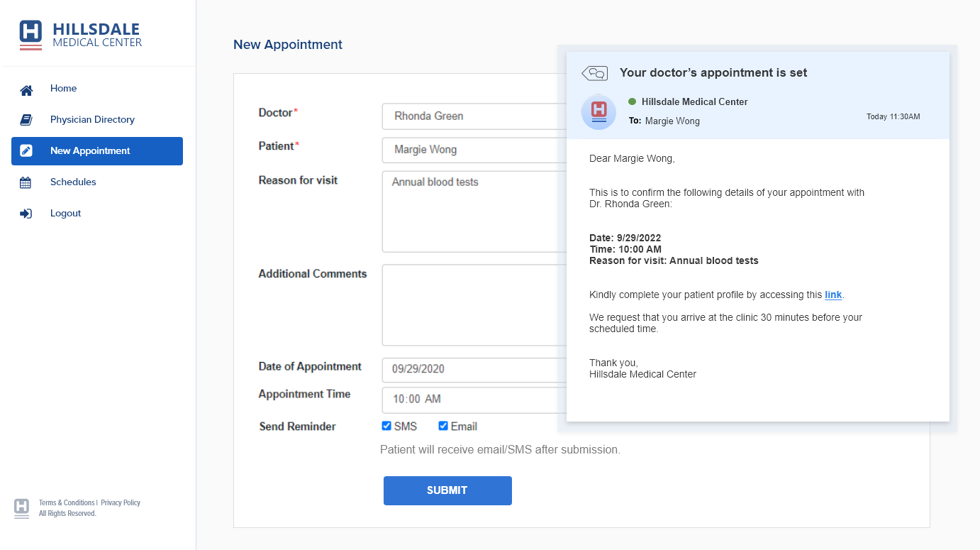This screenshot has width=980, height=550.
Task: Select the Home house icon
Action: tap(26, 88)
